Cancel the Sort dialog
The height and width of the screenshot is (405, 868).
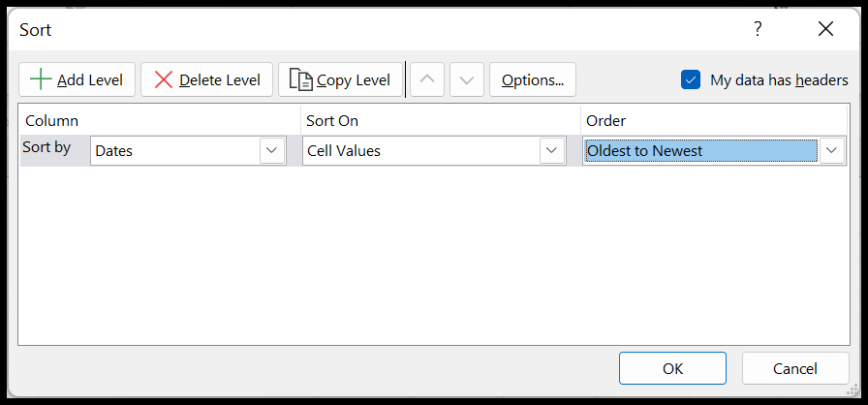click(x=795, y=368)
